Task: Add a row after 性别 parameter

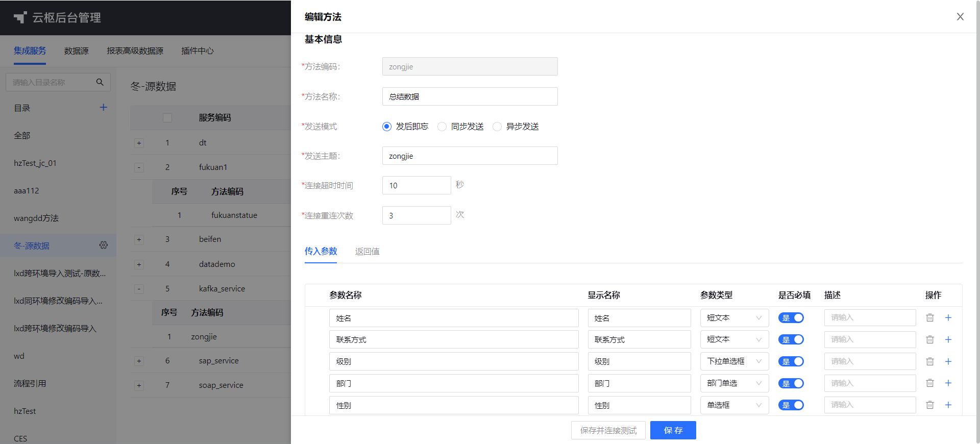Action: (x=948, y=405)
